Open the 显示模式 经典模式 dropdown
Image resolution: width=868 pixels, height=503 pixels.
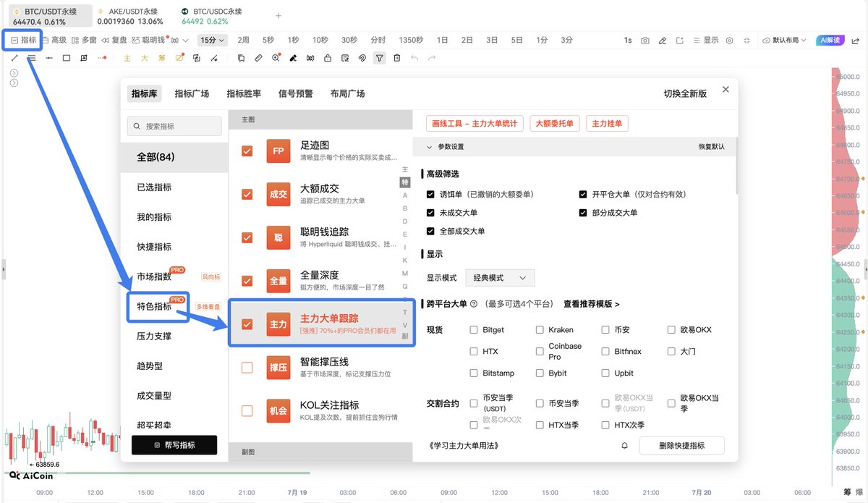click(500, 278)
